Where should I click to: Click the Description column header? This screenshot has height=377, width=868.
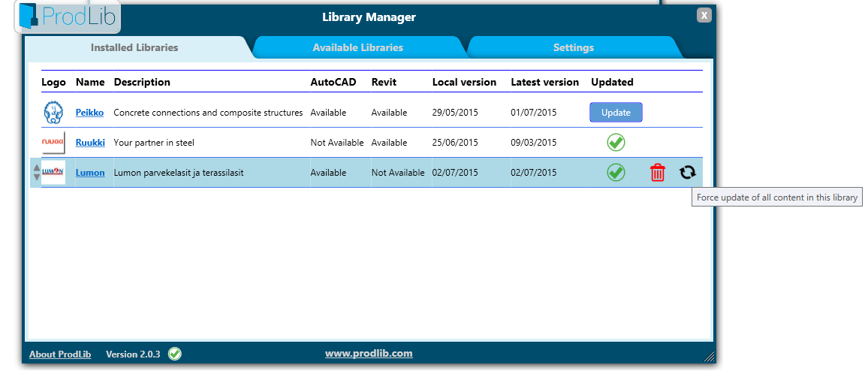coord(142,82)
